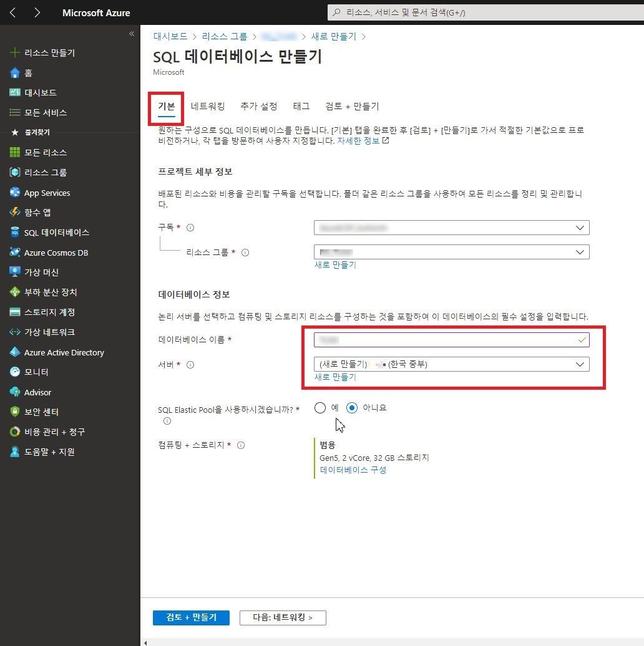The width and height of the screenshot is (644, 646).
Task: Select the 아니요 radio button
Action: 352,408
